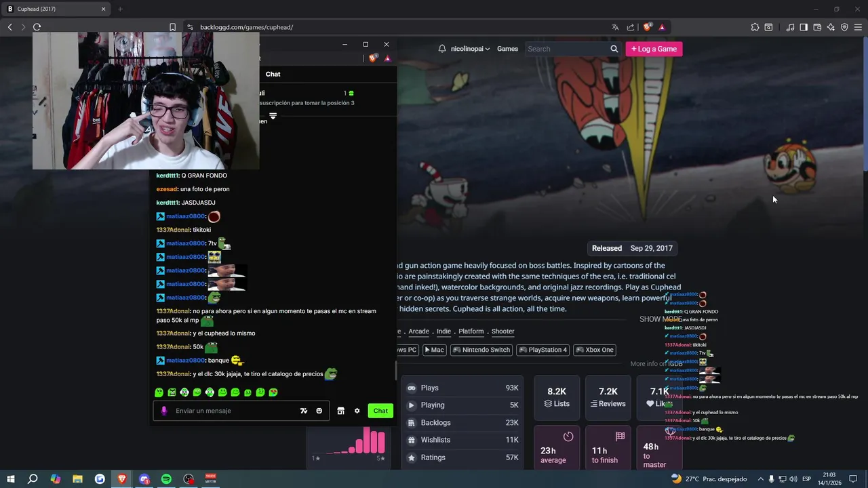The image size is (868, 488).
Task: Open the 8.2K Lists card
Action: click(557, 398)
